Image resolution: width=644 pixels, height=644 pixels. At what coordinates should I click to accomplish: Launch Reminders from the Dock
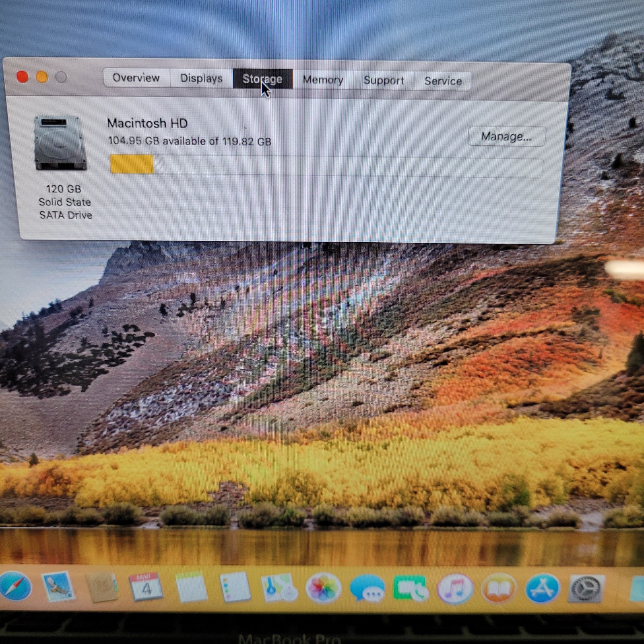[x=235, y=588]
